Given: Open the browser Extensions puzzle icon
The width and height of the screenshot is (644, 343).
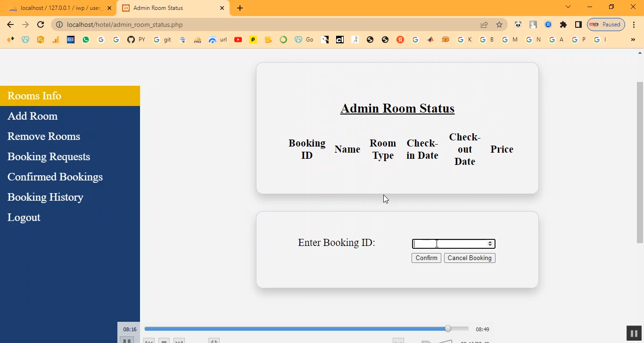Looking at the screenshot, I should (x=563, y=25).
